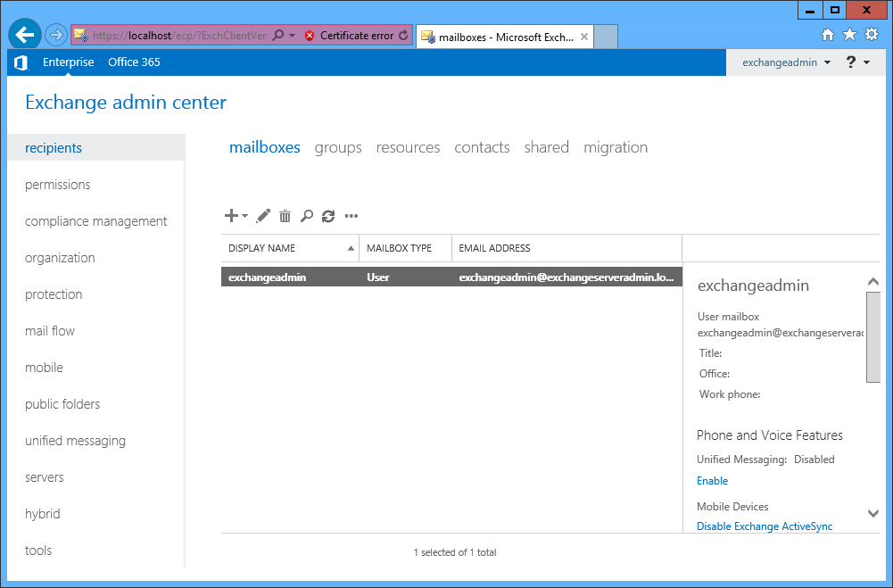Open the More options ellipsis
Screen dimensions: 893x588
(x=351, y=216)
